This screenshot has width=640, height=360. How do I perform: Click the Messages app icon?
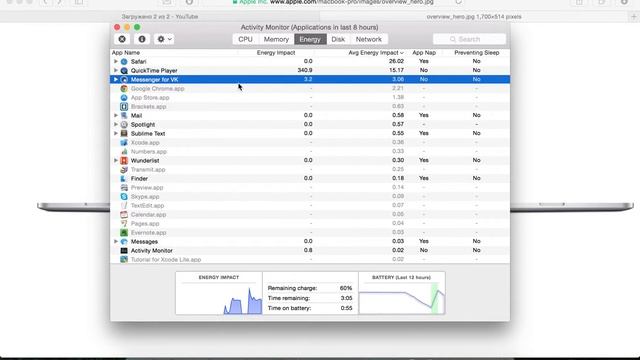click(124, 242)
